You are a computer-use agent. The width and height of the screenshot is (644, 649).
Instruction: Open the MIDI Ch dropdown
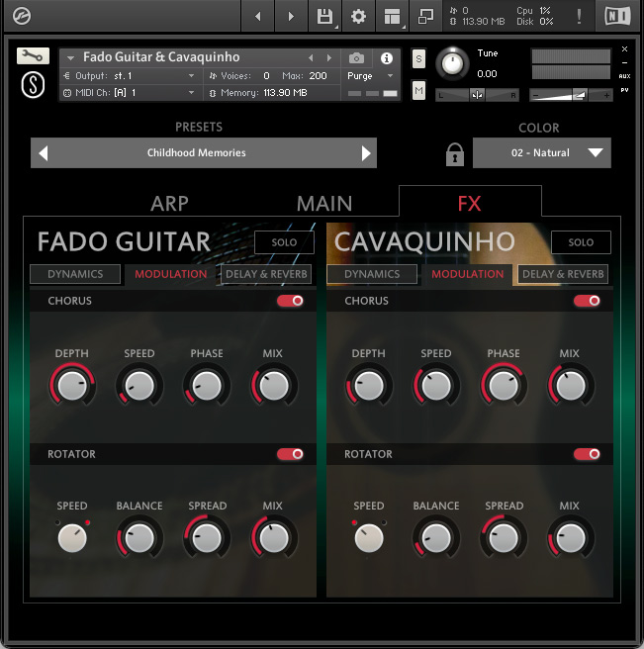pos(130,93)
